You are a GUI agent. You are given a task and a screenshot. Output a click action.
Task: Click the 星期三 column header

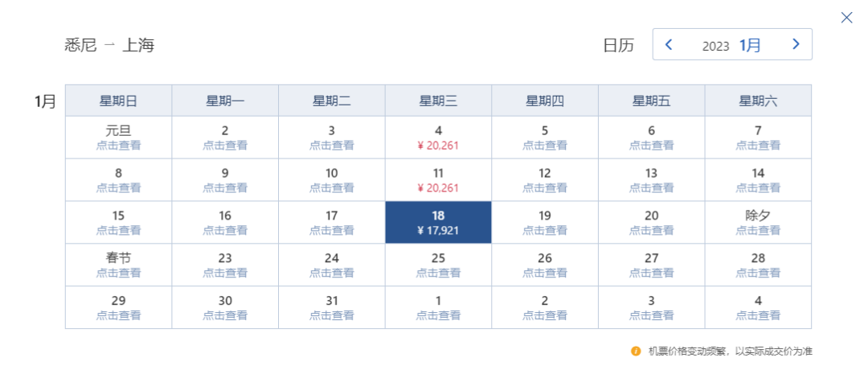tap(438, 101)
